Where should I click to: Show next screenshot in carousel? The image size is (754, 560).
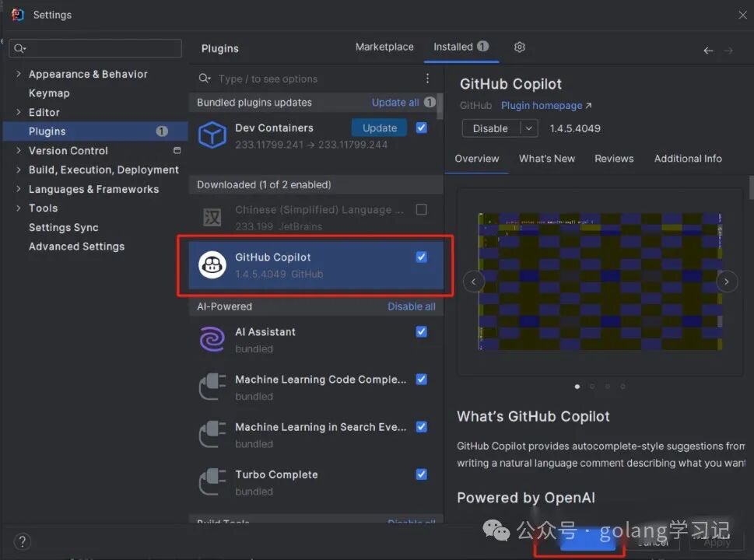(x=727, y=282)
